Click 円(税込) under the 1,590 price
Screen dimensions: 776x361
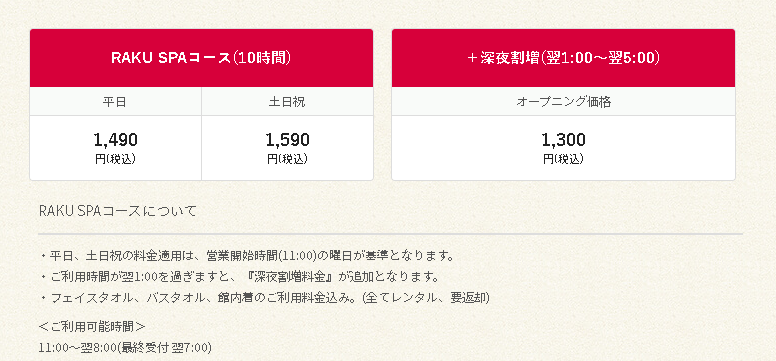[288, 159]
